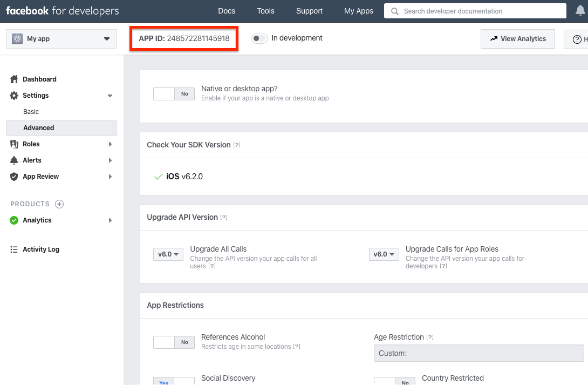Screen dimensions: 588x385
Task: Click the search developer documentation field
Action: 475,11
